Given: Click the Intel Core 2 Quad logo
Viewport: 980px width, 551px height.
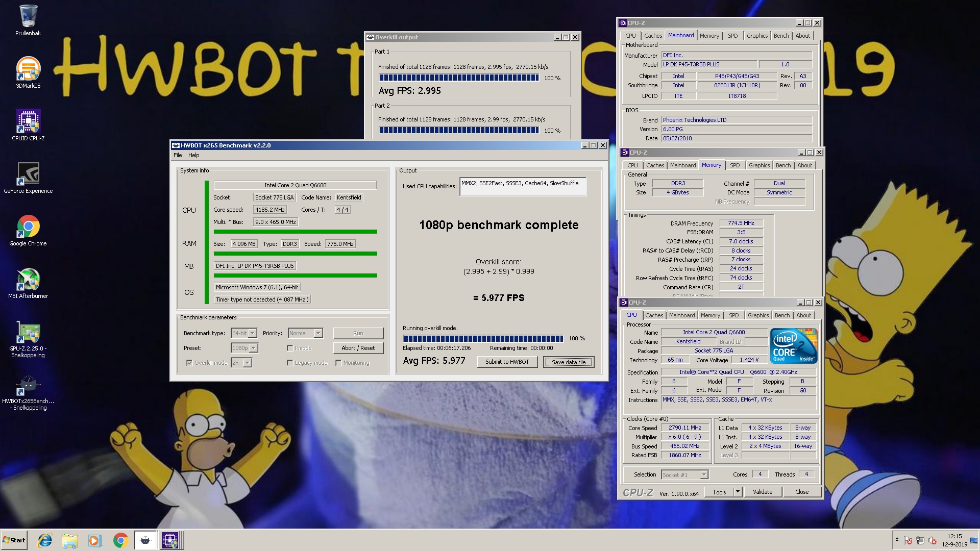Looking at the screenshot, I should point(794,345).
